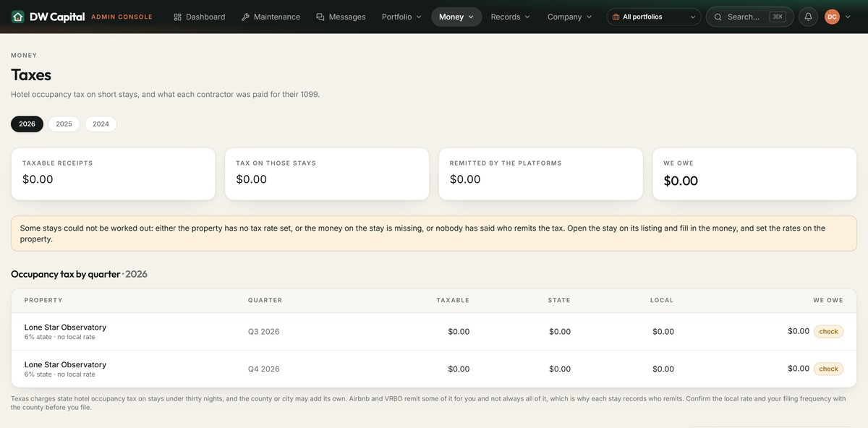Click the Q4 2026 quarter cell
This screenshot has height=428, width=868.
point(263,369)
